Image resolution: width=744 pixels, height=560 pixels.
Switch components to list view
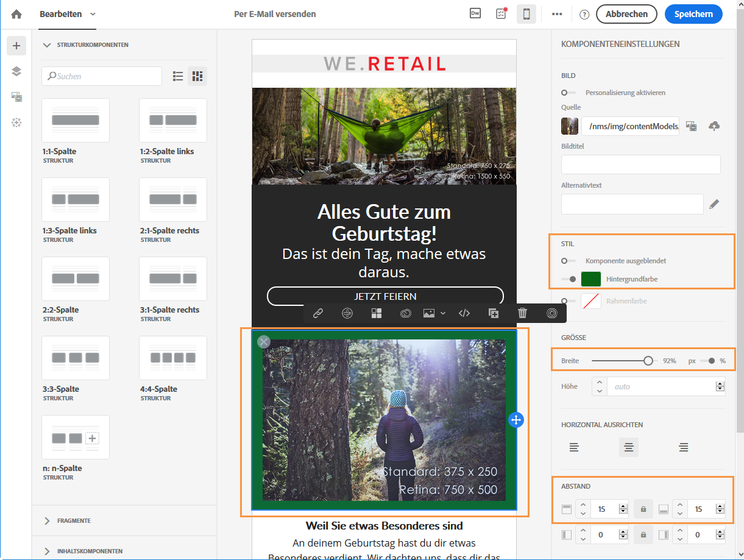(x=178, y=76)
